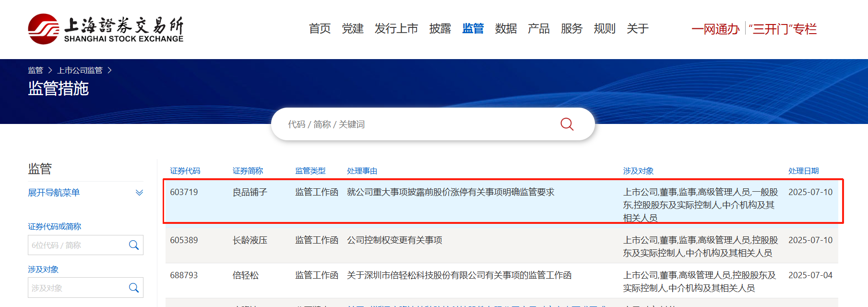Go to 上市公司监管 in the breadcrumb
Viewport: 868px width, 307px height.
pyautogui.click(x=80, y=70)
